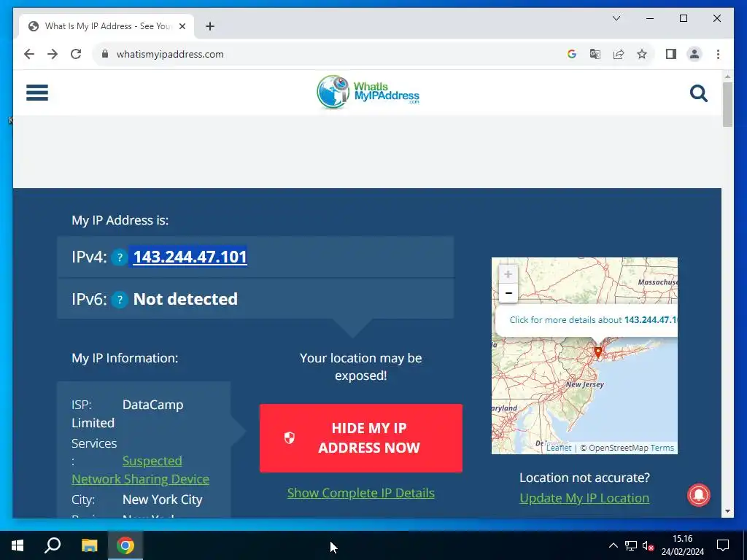Image resolution: width=747 pixels, height=560 pixels.
Task: Click the Google icon in the address bar
Action: pyautogui.click(x=572, y=54)
